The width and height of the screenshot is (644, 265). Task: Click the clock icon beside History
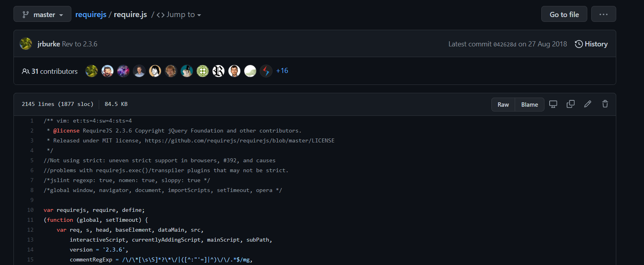tap(579, 44)
